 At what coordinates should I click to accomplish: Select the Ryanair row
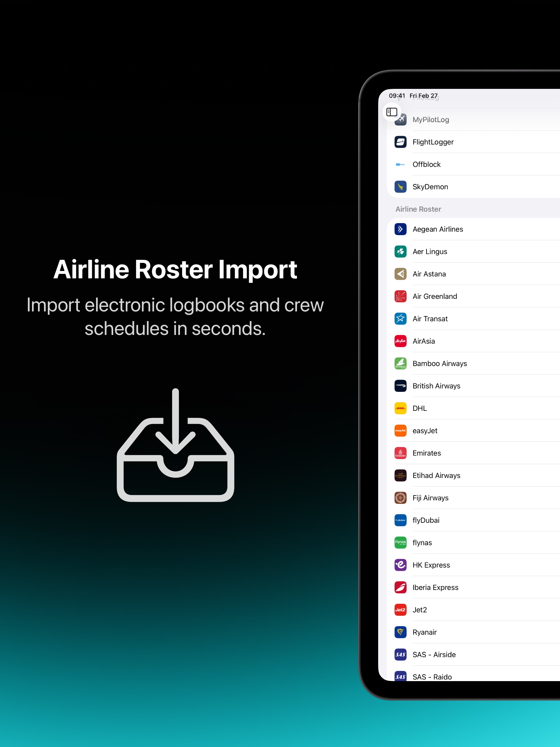(x=474, y=632)
